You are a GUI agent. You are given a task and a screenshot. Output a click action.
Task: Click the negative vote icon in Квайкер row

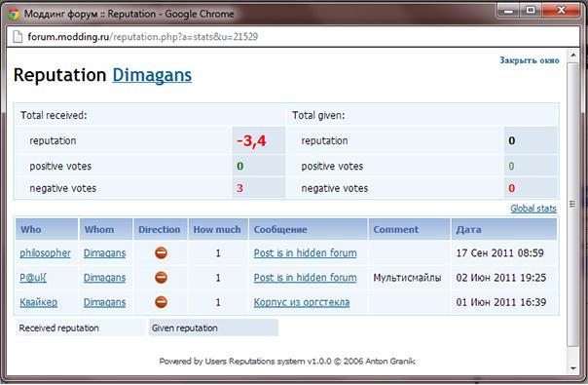[x=161, y=302]
